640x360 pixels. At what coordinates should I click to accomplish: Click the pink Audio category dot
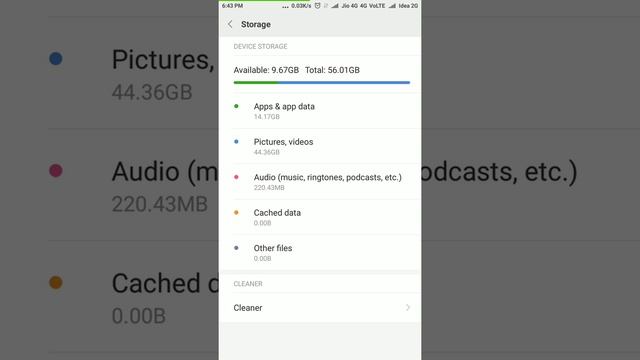point(236,177)
